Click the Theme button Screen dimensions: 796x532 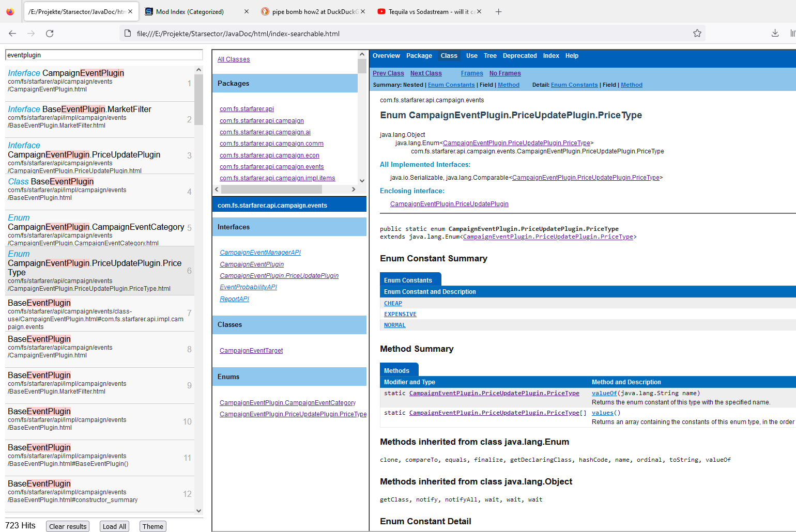coord(153,526)
